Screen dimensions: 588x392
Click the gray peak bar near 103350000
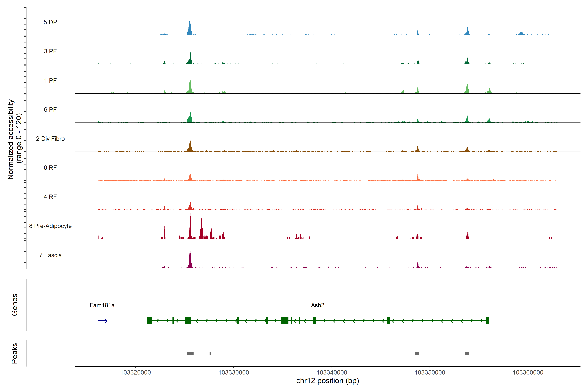[x=417, y=353]
